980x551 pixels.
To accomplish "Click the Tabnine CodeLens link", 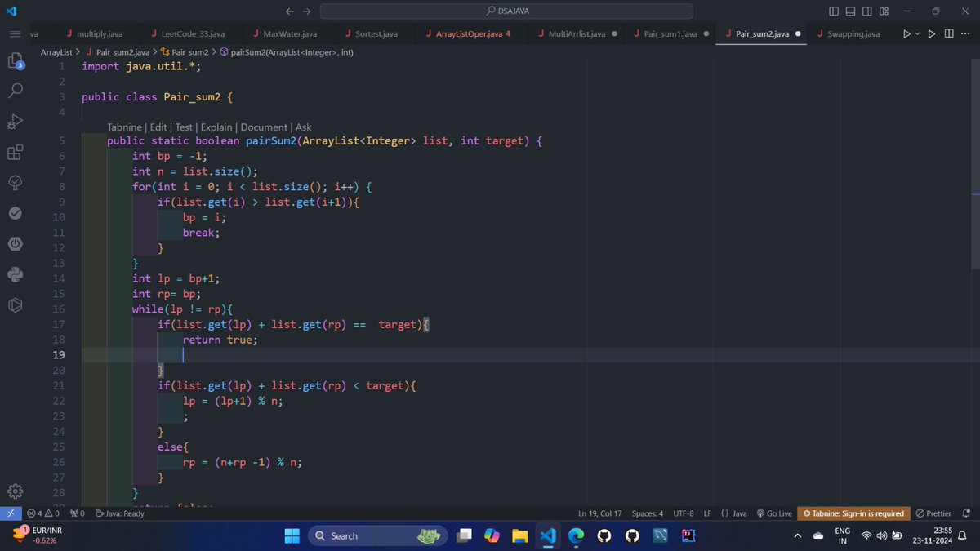I will (x=124, y=127).
